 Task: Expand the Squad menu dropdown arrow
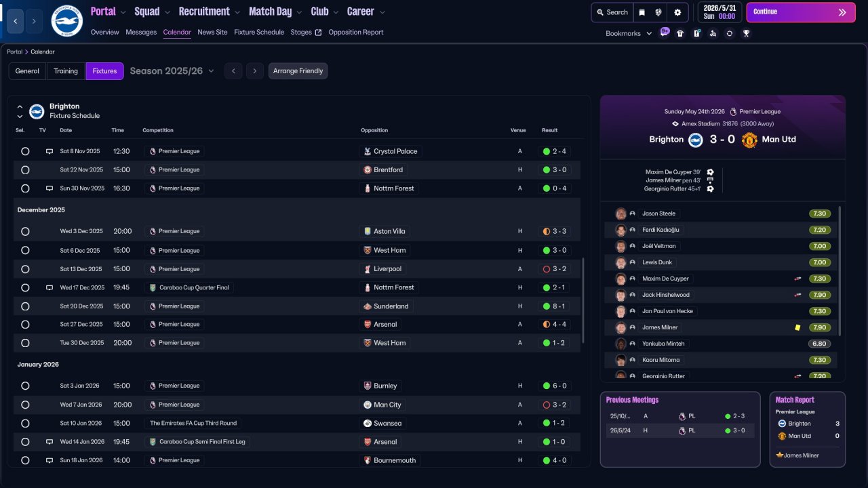tap(167, 12)
